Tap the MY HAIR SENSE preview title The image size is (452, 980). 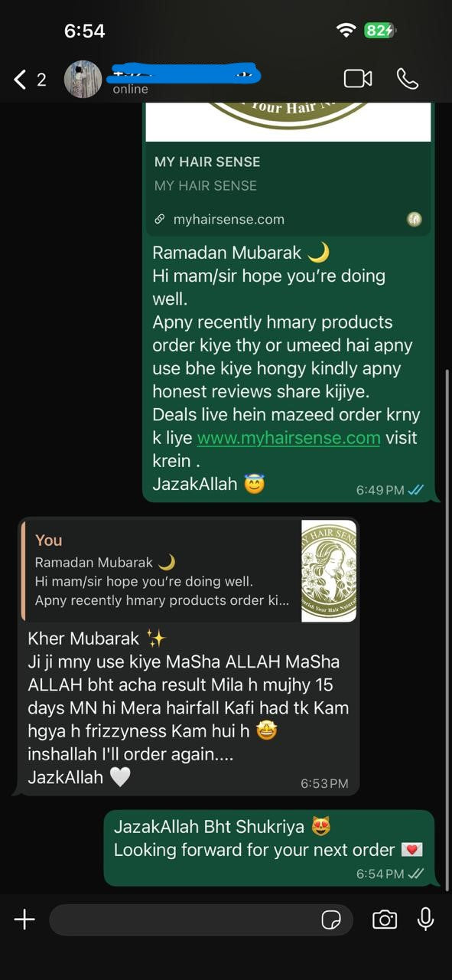[x=207, y=162]
